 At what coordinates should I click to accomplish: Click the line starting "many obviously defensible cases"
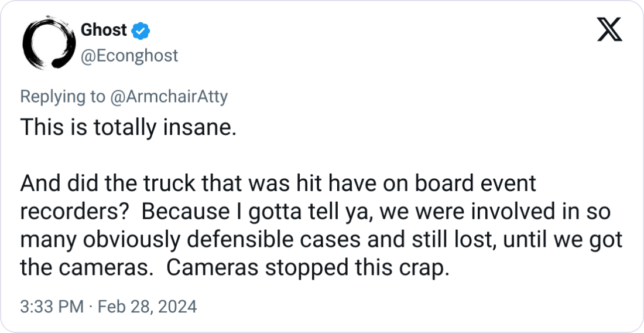[321, 240]
